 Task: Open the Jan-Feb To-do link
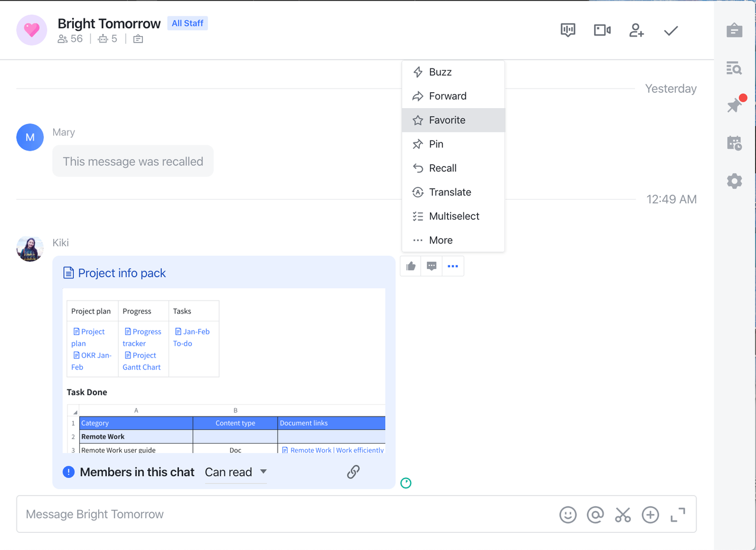pyautogui.click(x=191, y=337)
